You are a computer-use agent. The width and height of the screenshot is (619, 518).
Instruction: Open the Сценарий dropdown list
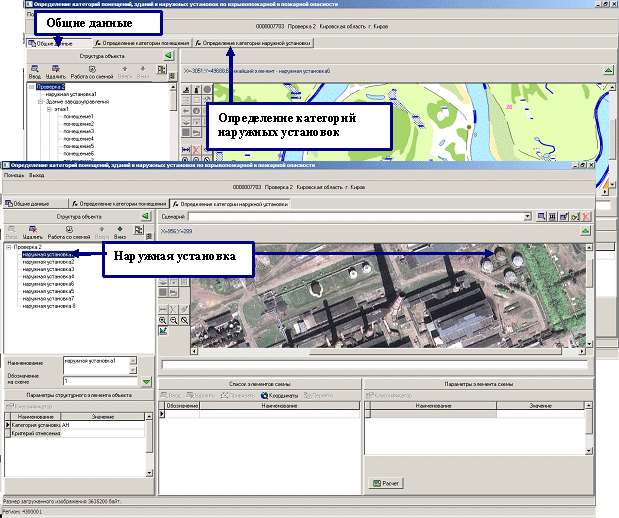coord(527,216)
